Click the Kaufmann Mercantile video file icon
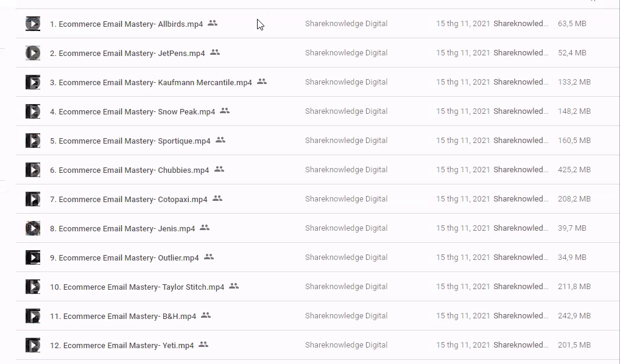This screenshot has width=620, height=364. pos(33,82)
